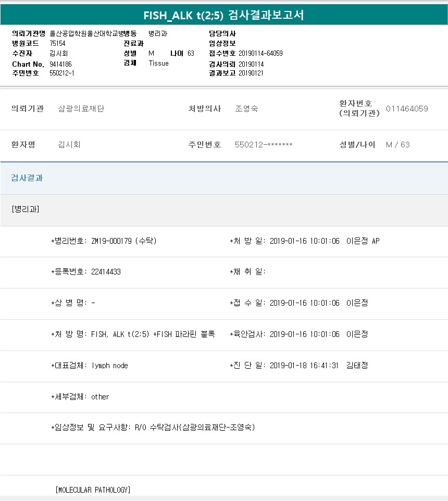Select the 세부검체 value other
Viewport: 448px width, 501px height.
click(x=100, y=396)
